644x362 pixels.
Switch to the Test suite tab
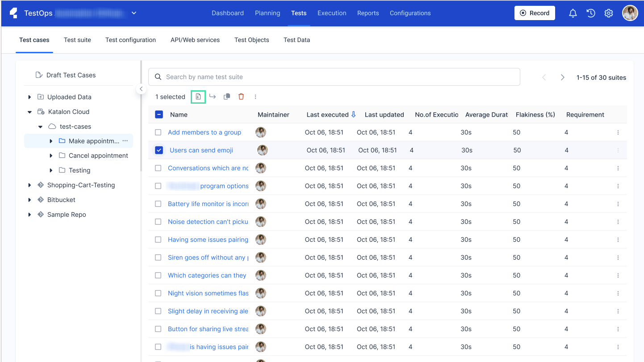coord(77,40)
